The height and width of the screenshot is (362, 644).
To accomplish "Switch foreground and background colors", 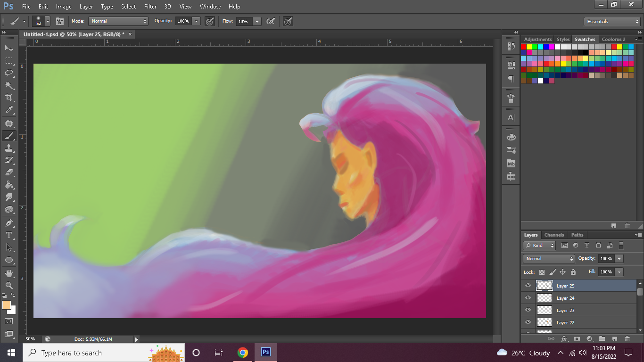I will (13, 296).
